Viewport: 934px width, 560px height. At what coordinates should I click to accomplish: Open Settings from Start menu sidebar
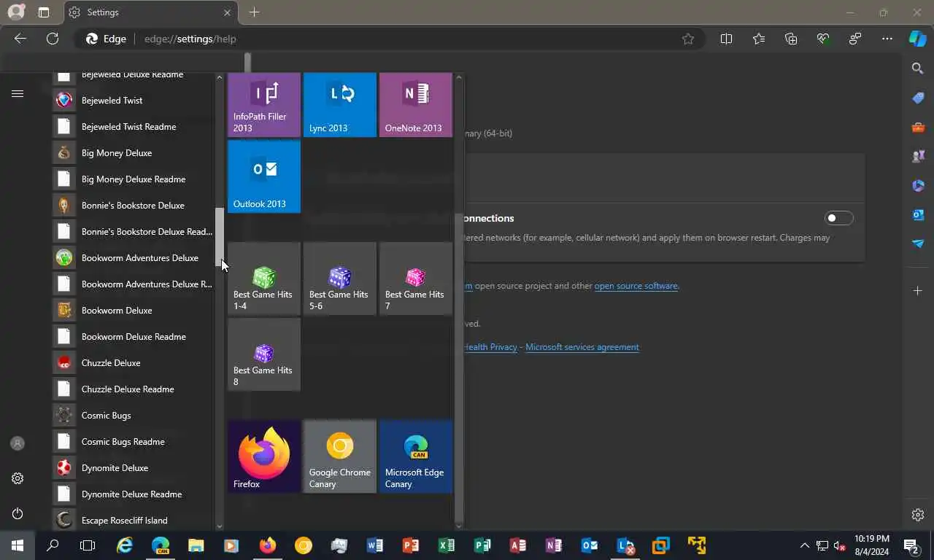[x=18, y=478]
